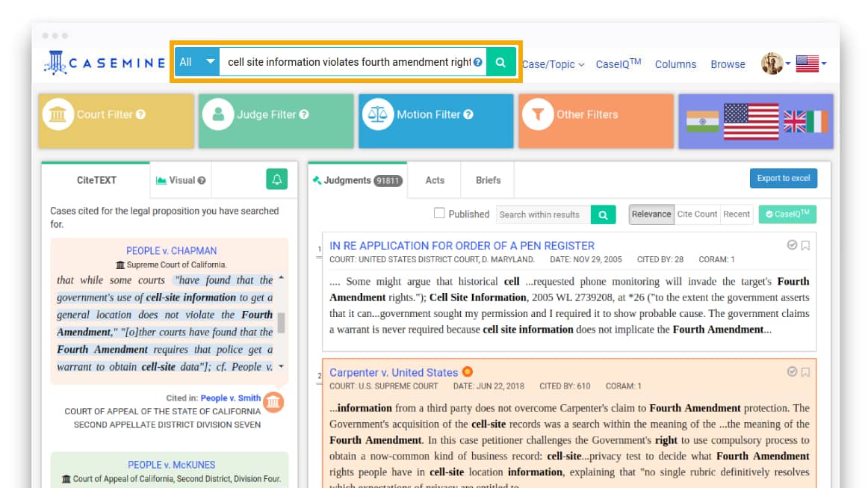Open the Motion Filter scales icon
This screenshot has height=488, width=868.
click(378, 114)
